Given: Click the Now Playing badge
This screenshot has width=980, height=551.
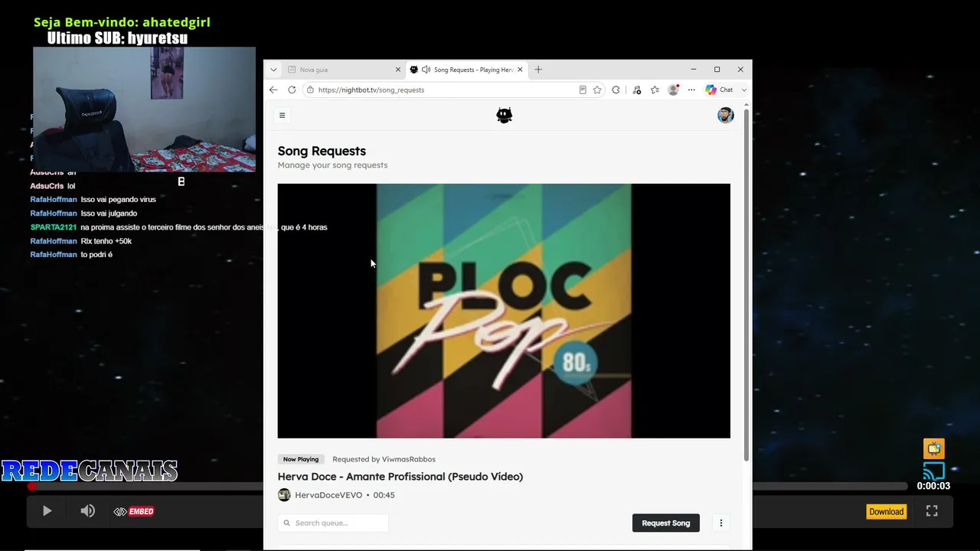Looking at the screenshot, I should click(x=301, y=459).
